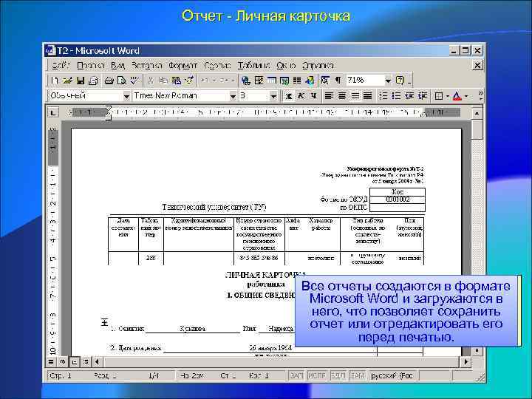Switch to Print Layout view

tap(74, 361)
